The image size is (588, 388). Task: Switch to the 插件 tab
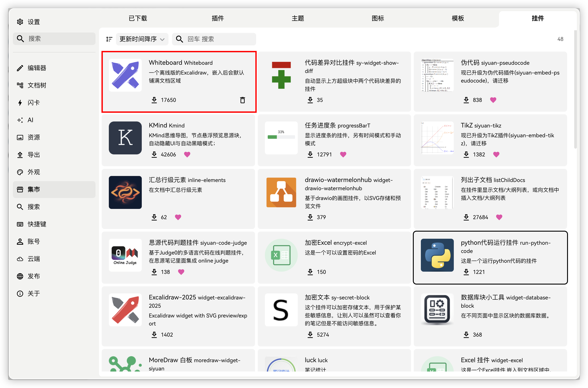tap(217, 18)
